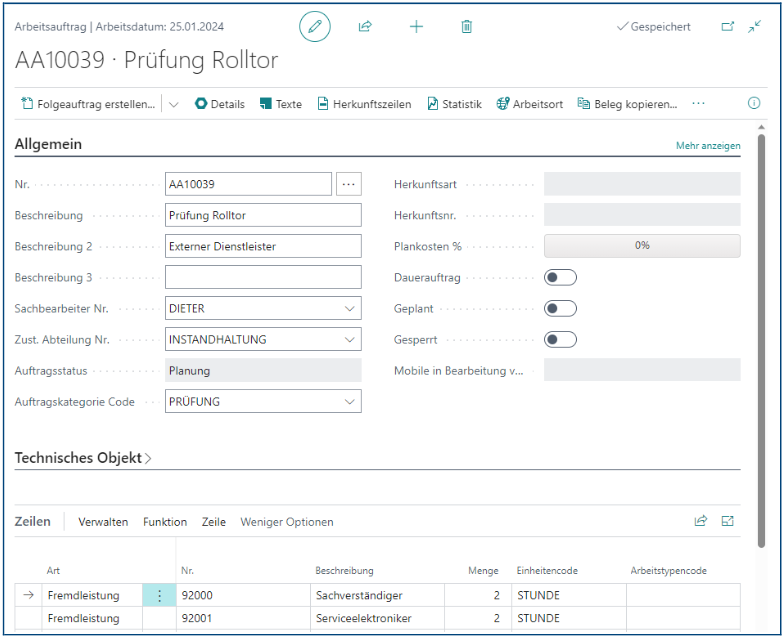
Task: Click Mehr anzeigen link
Action: tap(708, 146)
